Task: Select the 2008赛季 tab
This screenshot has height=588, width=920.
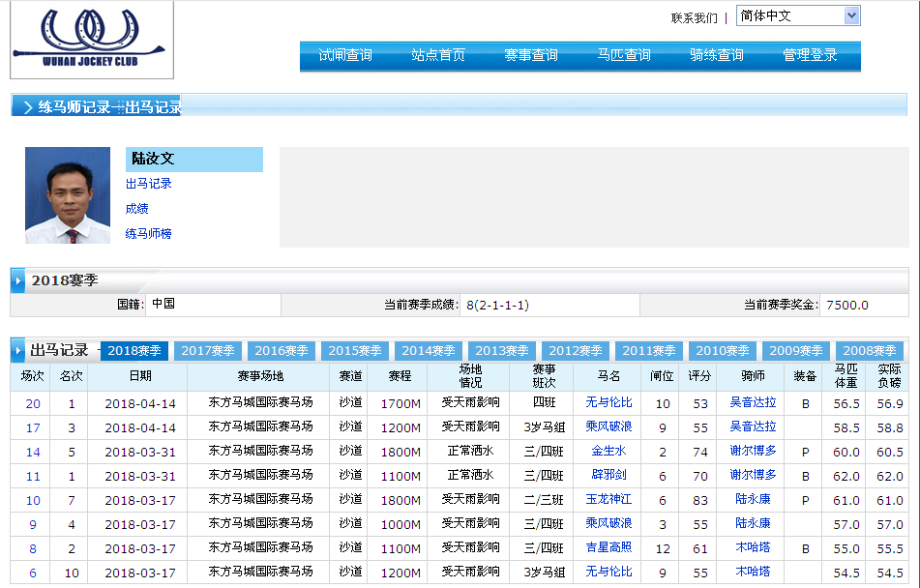Action: 870,351
